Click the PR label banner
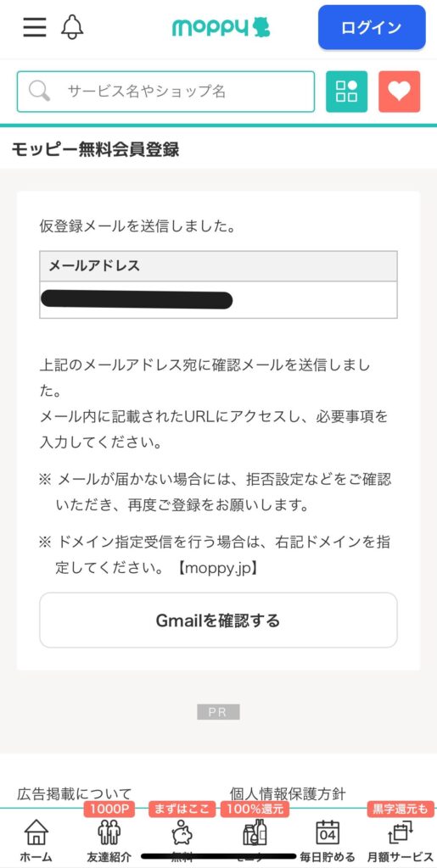Image resolution: width=437 pixels, height=868 pixels. click(218, 712)
